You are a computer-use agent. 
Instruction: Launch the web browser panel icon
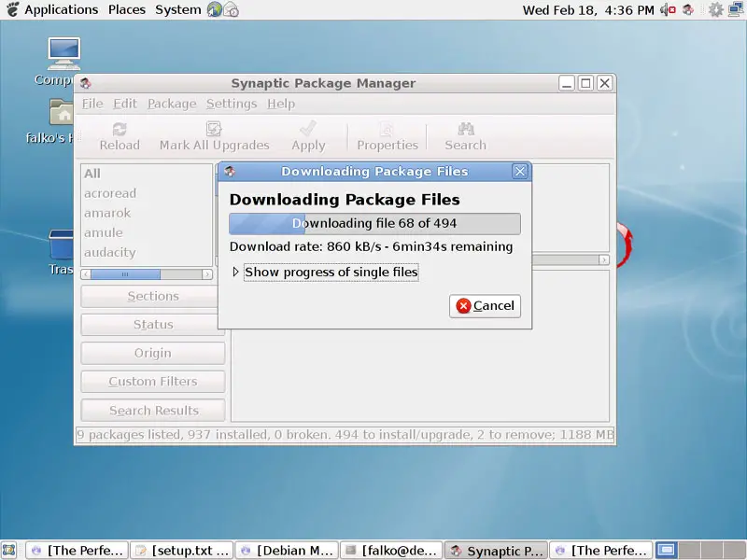[215, 9]
